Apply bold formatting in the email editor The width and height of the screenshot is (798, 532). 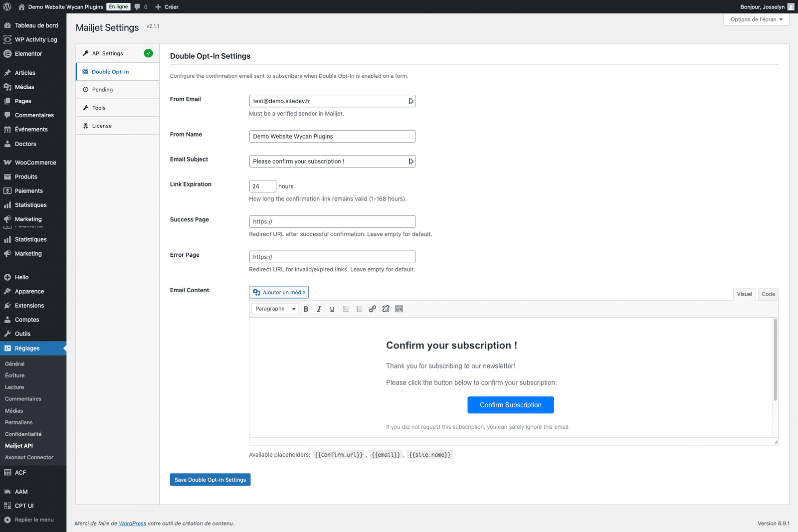pyautogui.click(x=306, y=309)
